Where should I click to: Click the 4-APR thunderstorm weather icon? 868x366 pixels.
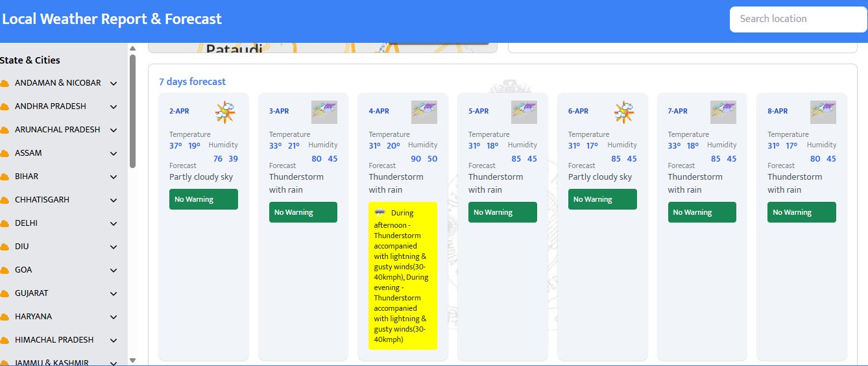click(x=424, y=112)
